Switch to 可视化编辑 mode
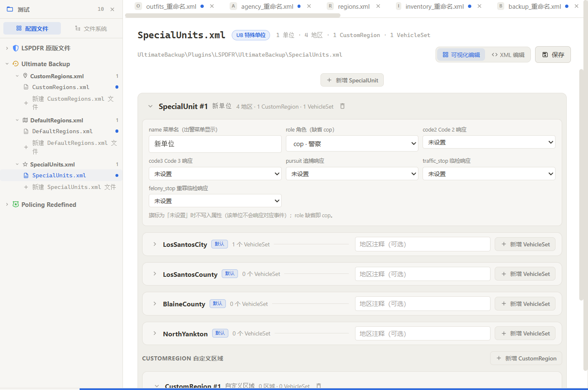 click(x=461, y=55)
